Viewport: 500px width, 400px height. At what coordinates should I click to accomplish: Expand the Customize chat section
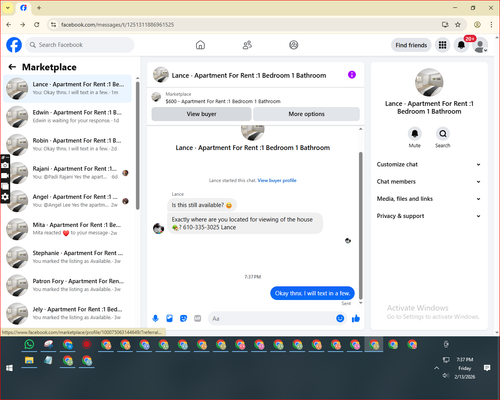(x=429, y=164)
